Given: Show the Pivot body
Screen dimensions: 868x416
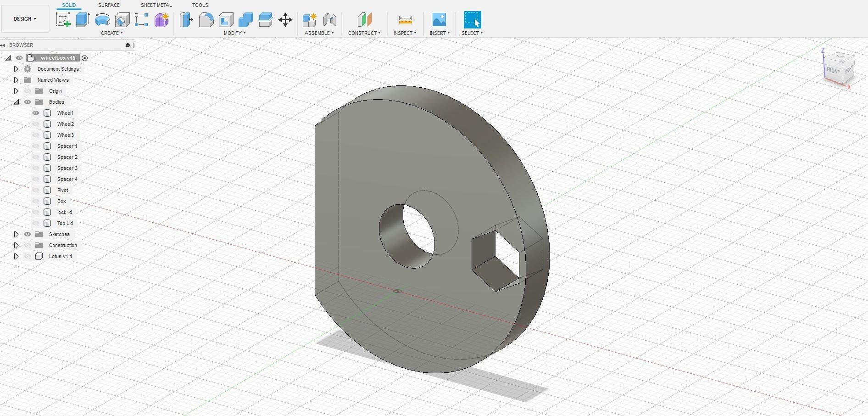Looking at the screenshot, I should click(36, 190).
